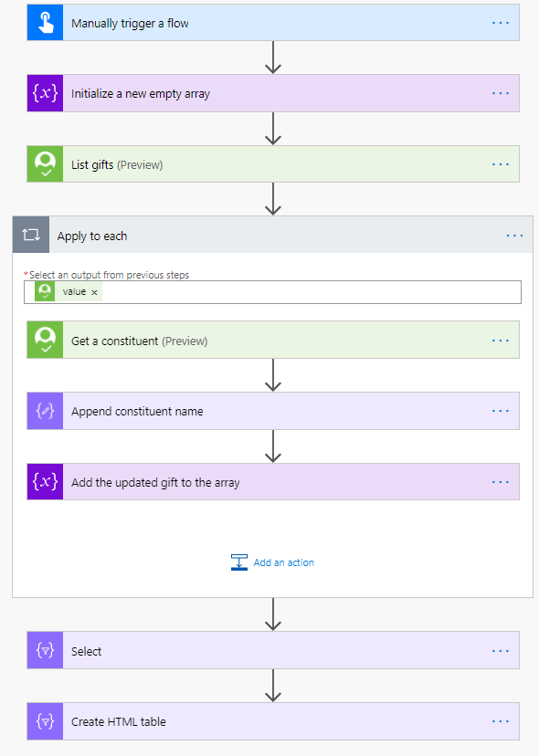Open the Apply to each options menu
The image size is (539, 756).
[515, 236]
